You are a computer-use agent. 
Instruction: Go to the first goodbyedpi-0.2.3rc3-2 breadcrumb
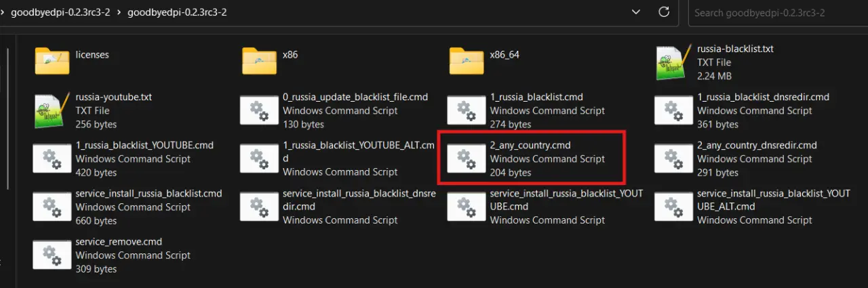click(x=60, y=12)
